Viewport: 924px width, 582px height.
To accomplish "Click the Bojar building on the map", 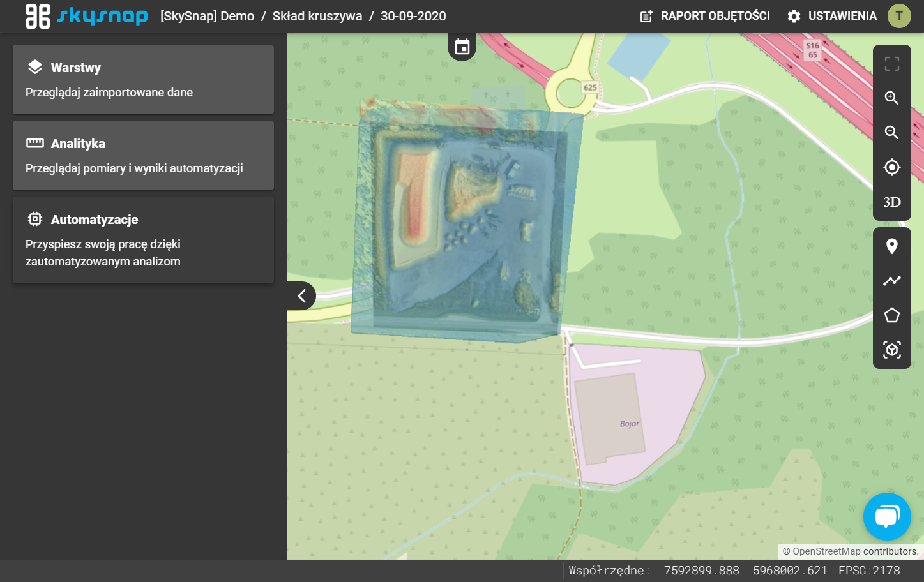I will pos(610,418).
